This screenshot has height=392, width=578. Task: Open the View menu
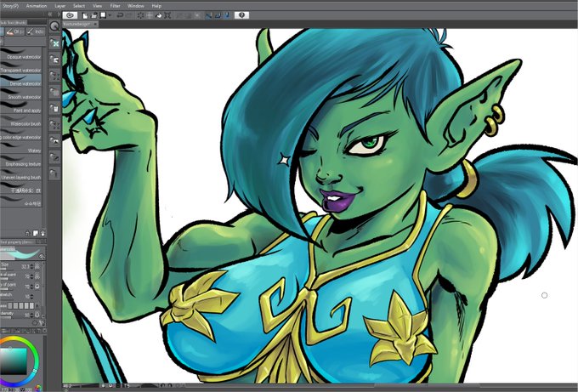click(97, 6)
